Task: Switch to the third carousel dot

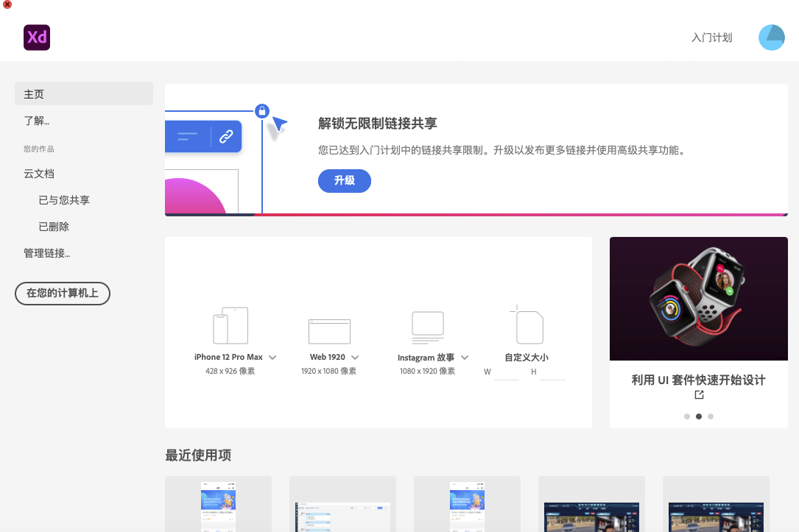Action: (x=711, y=416)
